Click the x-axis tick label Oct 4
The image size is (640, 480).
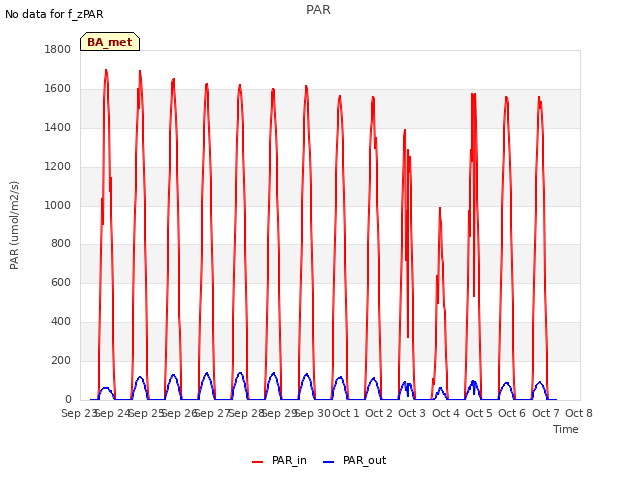[x=446, y=413]
